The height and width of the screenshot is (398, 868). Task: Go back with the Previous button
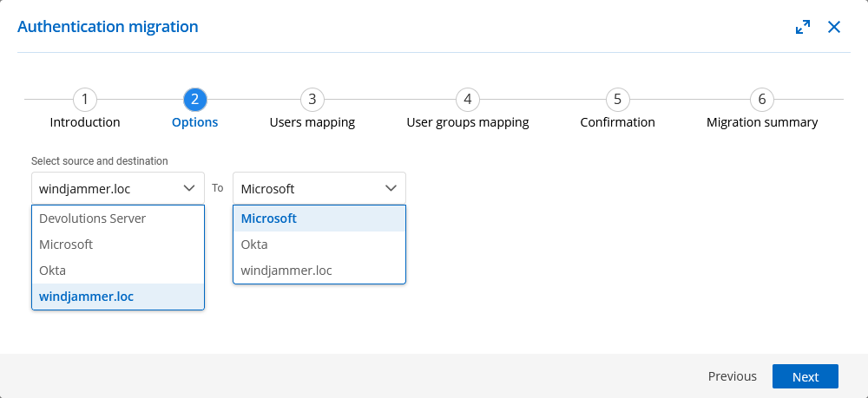(x=733, y=376)
